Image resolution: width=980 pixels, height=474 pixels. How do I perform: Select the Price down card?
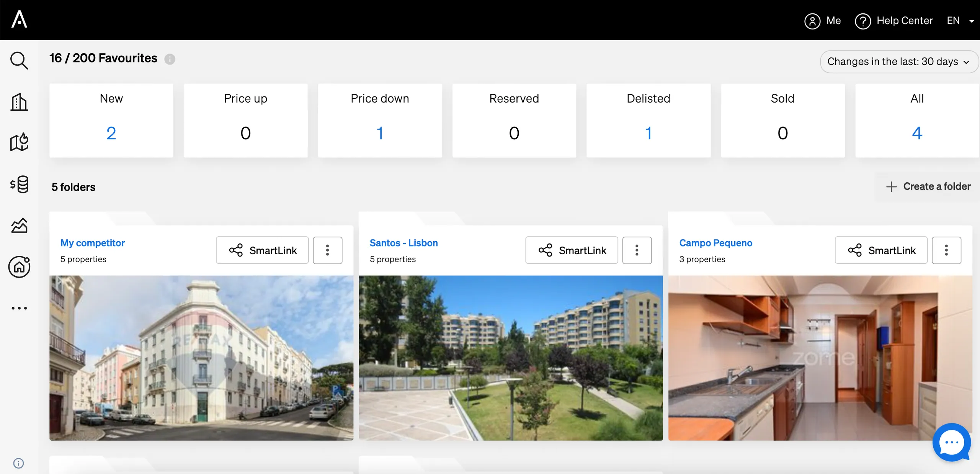(x=380, y=121)
